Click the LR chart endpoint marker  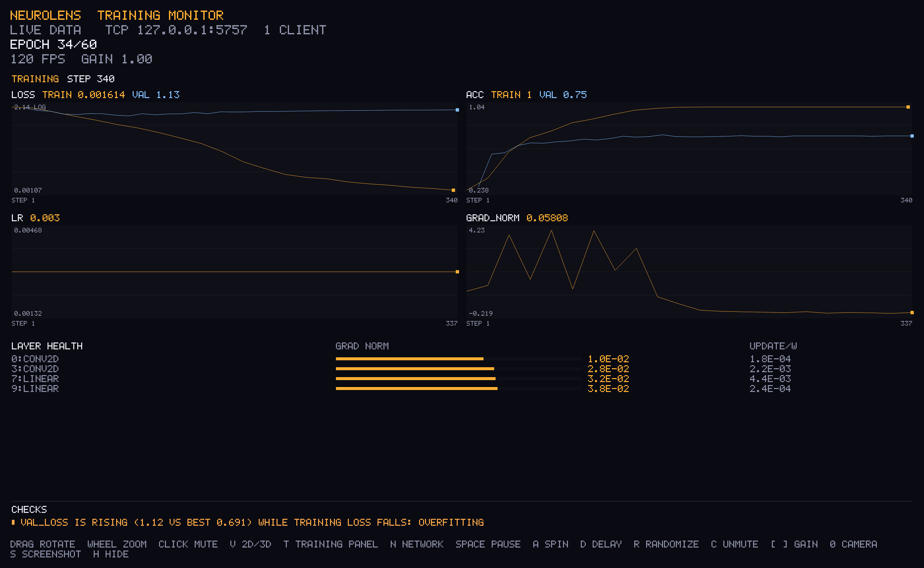[x=457, y=271]
